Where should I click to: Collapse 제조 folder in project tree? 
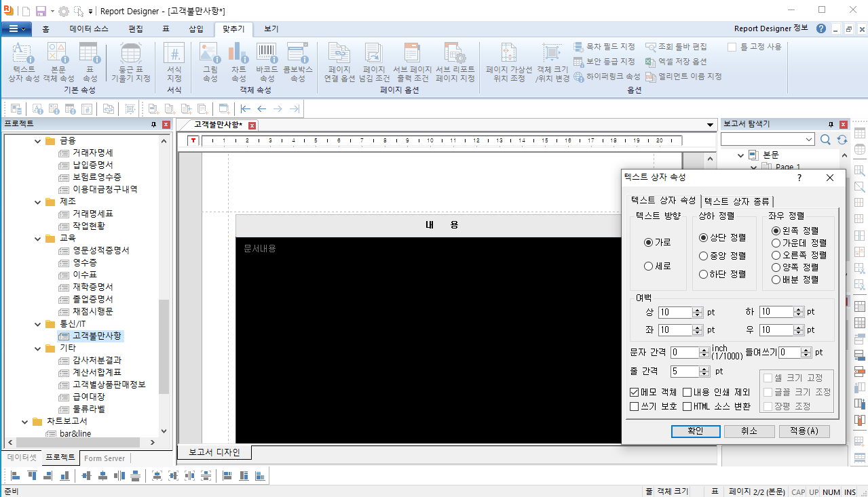pyautogui.click(x=37, y=202)
